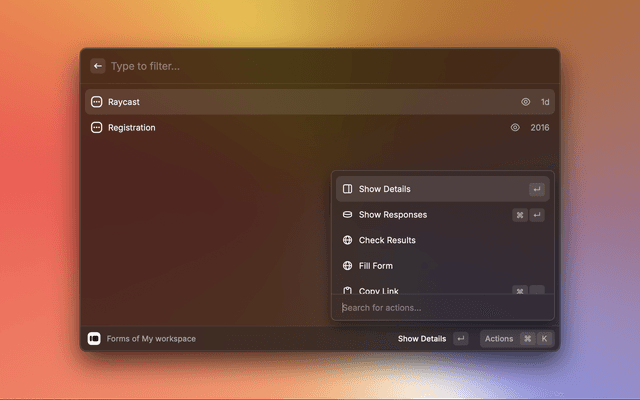Click the globe icon beside Check Results
The image size is (640, 400).
[x=347, y=240]
